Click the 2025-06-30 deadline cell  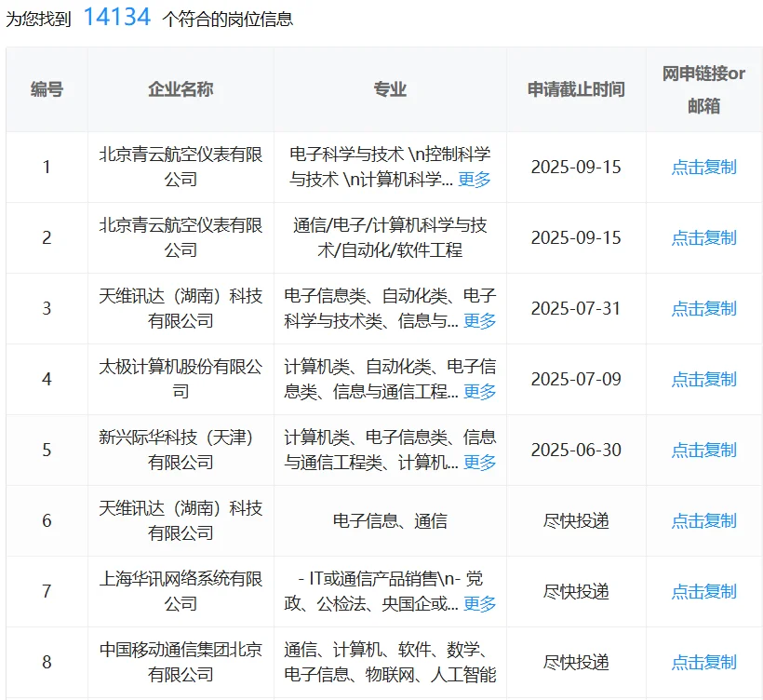576,450
